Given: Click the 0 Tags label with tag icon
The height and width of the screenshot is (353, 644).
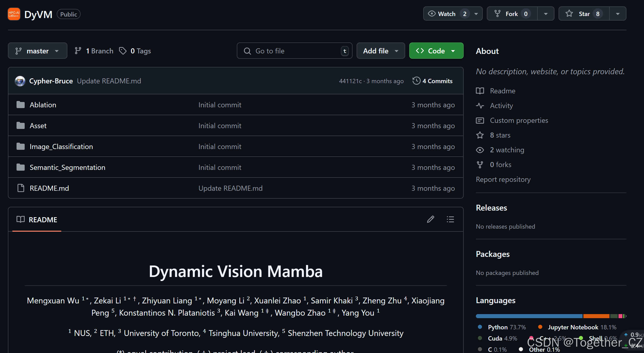Looking at the screenshot, I should click(x=135, y=51).
